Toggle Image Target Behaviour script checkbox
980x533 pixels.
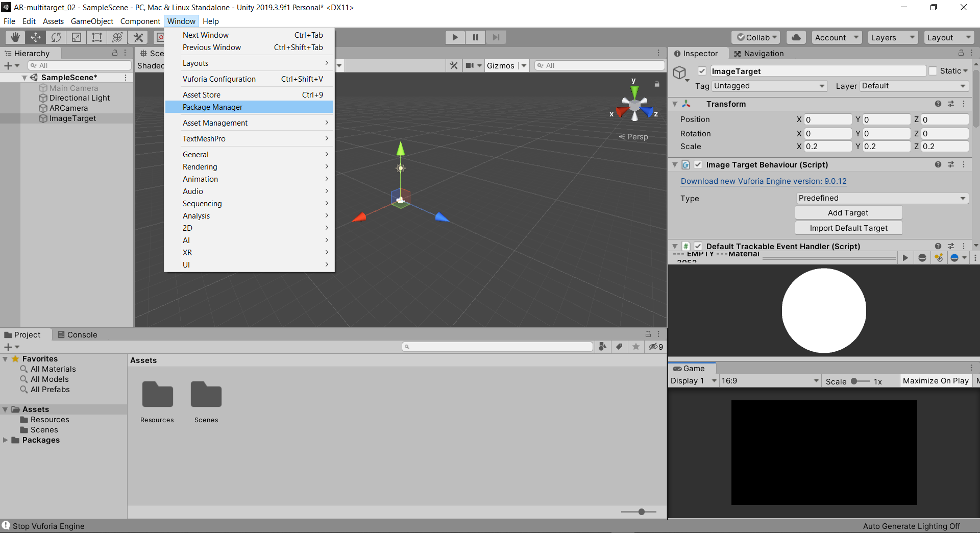(698, 164)
